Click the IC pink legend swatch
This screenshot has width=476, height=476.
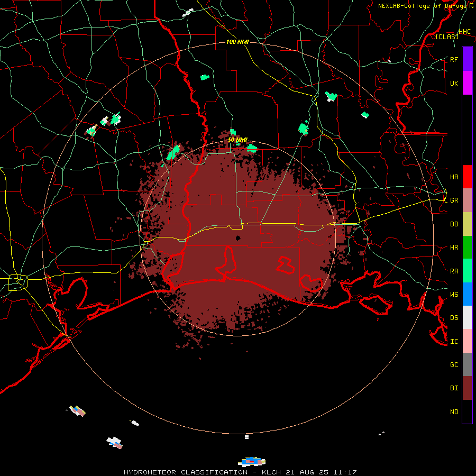(x=467, y=341)
